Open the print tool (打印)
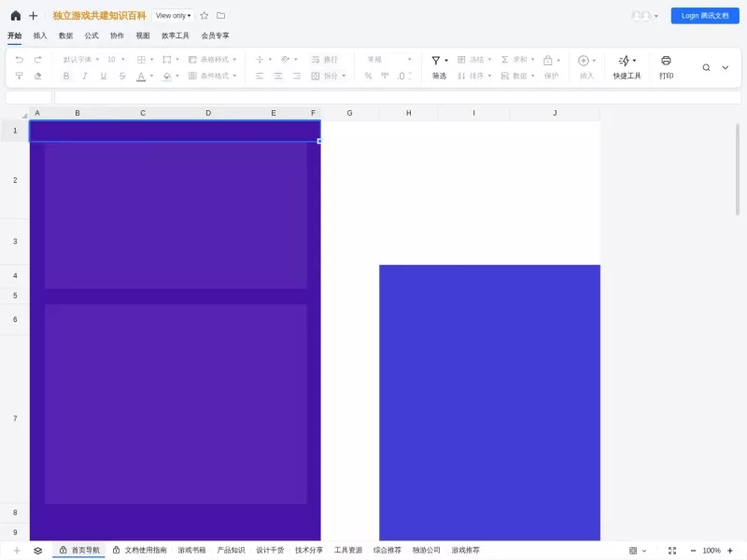Viewport: 747px width, 560px height. [x=666, y=67]
